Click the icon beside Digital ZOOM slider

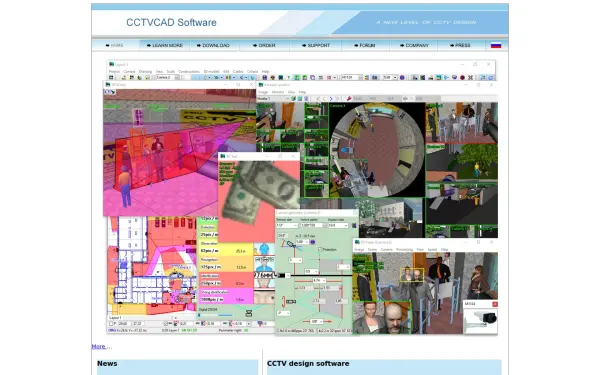249,313
